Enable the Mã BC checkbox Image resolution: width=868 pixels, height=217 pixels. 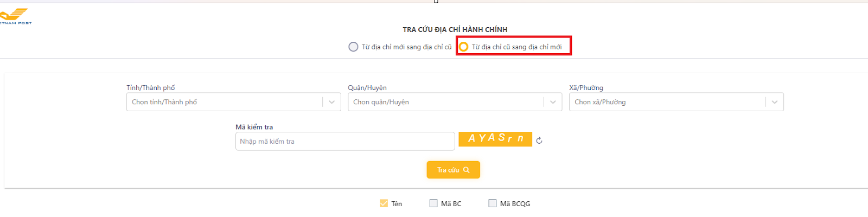pos(433,203)
